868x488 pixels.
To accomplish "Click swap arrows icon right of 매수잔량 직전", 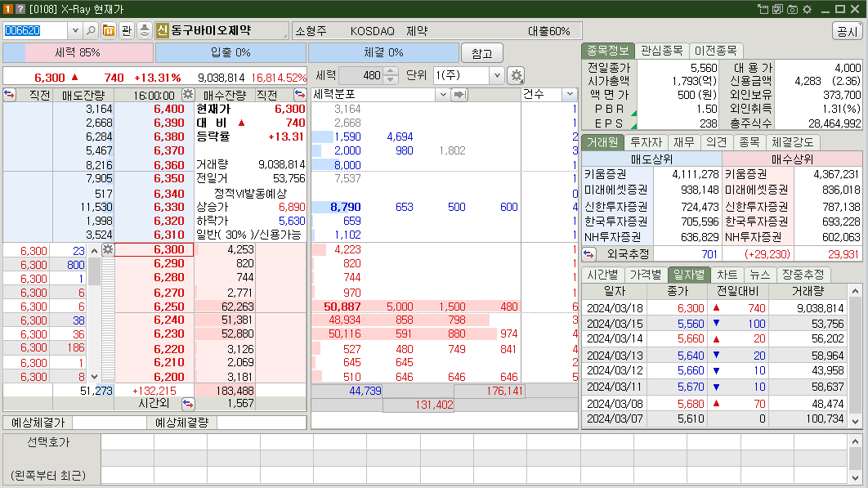I will 299,94.
